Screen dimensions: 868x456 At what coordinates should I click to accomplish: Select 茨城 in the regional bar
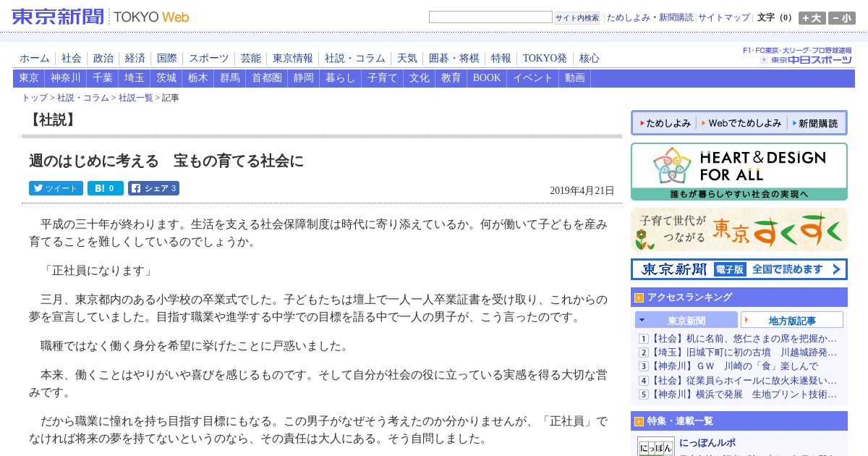click(x=166, y=78)
